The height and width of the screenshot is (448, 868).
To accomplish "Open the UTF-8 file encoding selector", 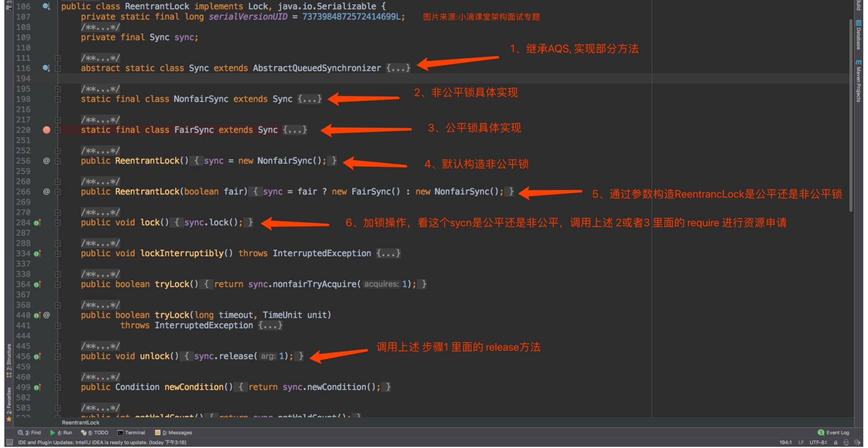I will coord(817,442).
